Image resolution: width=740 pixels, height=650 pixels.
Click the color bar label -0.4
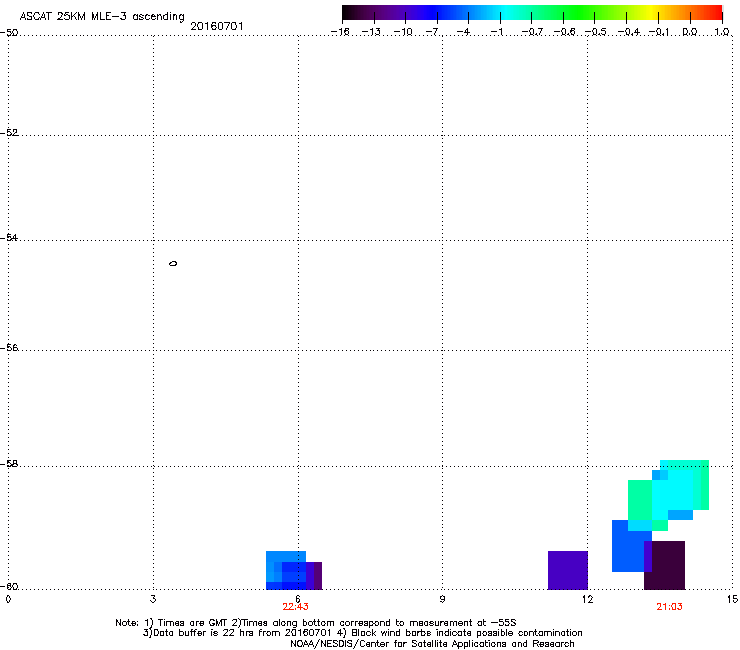pos(628,32)
